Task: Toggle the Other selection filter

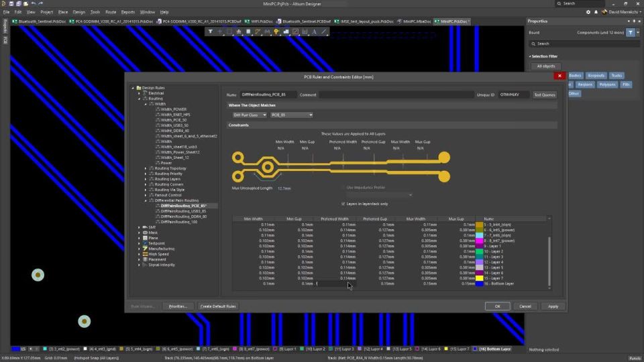Action: pos(574,94)
